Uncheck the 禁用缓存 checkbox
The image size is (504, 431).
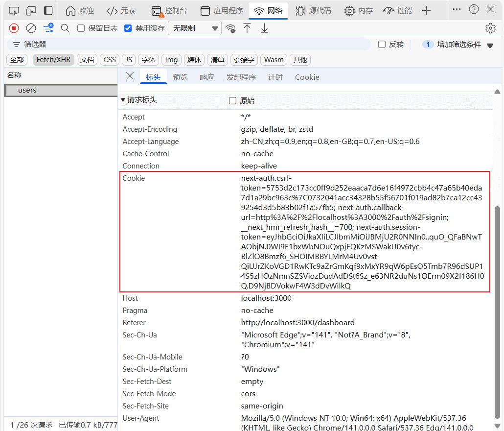click(x=128, y=28)
